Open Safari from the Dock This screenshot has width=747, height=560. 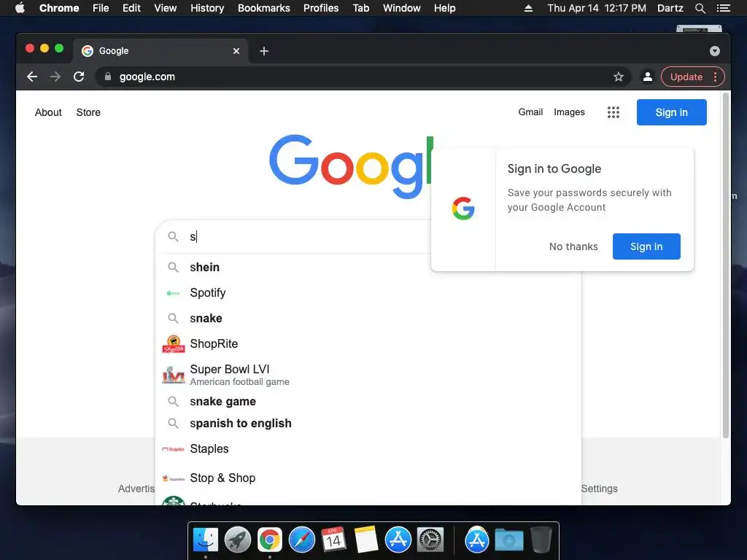pyautogui.click(x=302, y=540)
